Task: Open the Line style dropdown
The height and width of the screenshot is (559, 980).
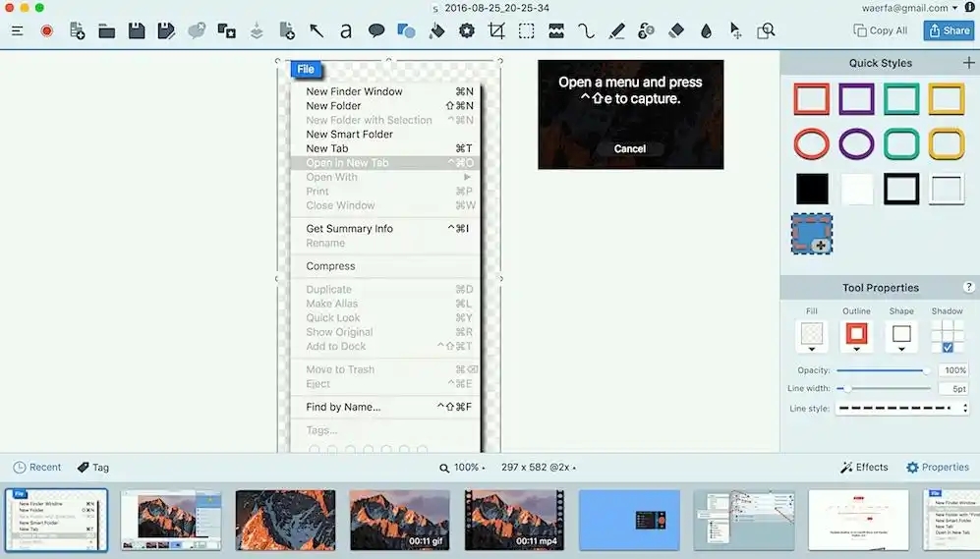Action: pos(902,408)
